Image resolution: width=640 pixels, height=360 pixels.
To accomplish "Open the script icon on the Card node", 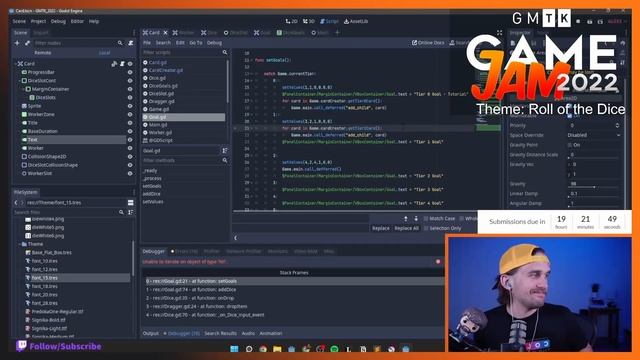I will tap(122, 64).
